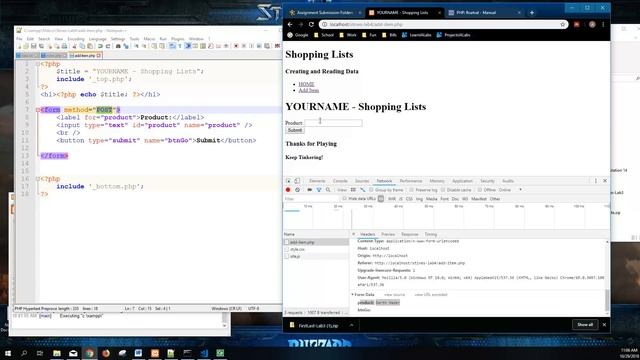Open the DevTools three-dot customize menu
The image size is (640, 360).
click(x=596, y=181)
